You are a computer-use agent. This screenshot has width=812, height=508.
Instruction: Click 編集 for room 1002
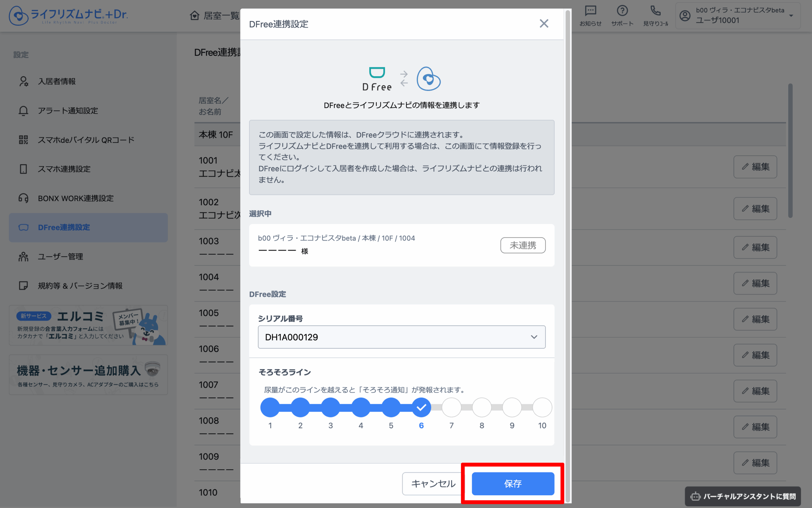point(755,209)
